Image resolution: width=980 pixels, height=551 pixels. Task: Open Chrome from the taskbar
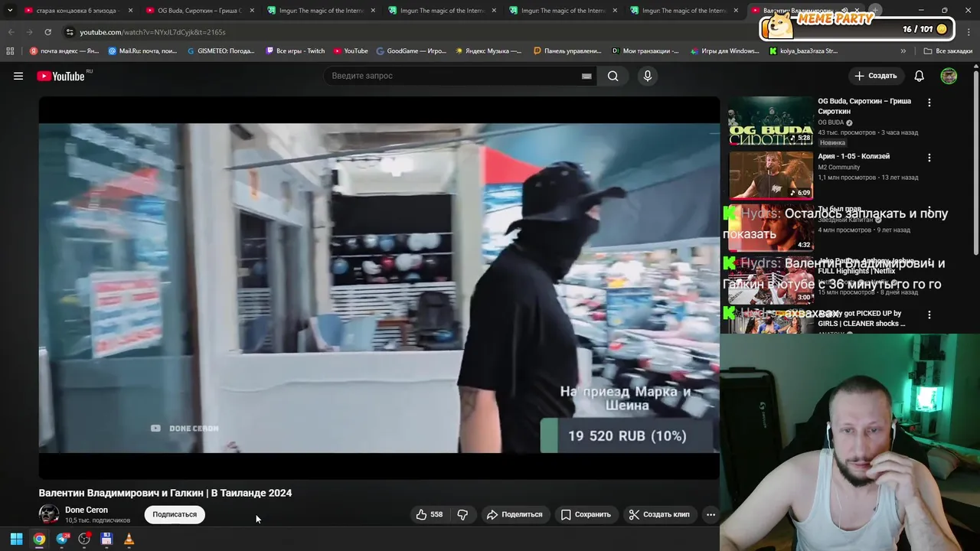(39, 540)
